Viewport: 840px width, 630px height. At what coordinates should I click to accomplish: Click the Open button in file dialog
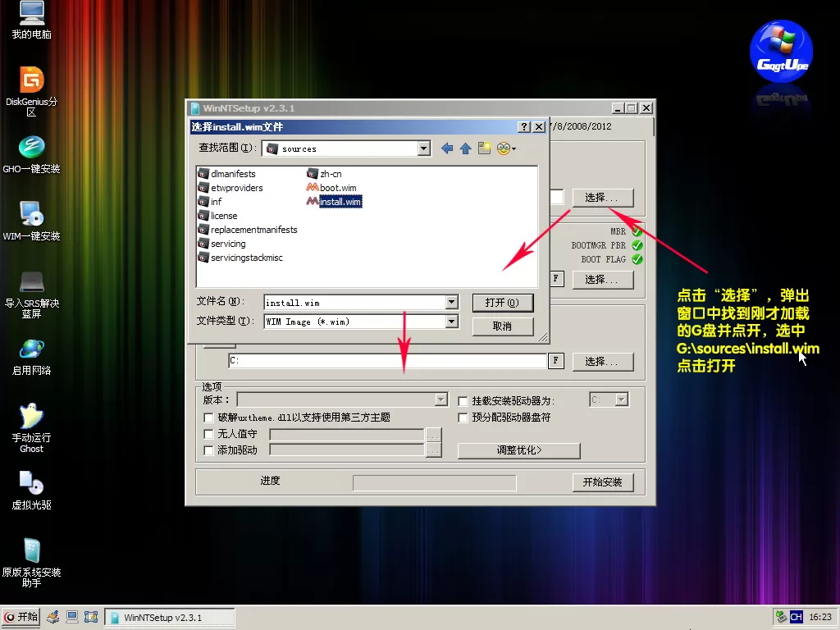[502, 303]
